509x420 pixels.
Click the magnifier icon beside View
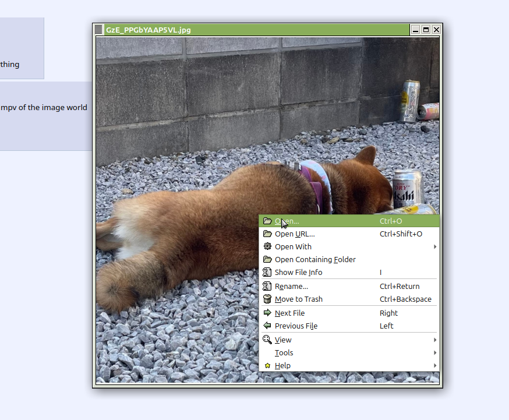pos(267,340)
